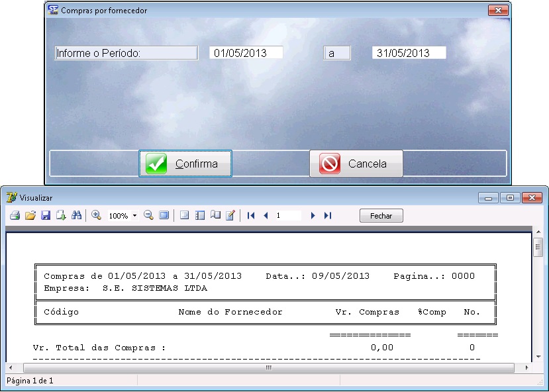Screen dimensions: 549x392
Task: Switch to full screen view icon
Action: click(x=164, y=216)
